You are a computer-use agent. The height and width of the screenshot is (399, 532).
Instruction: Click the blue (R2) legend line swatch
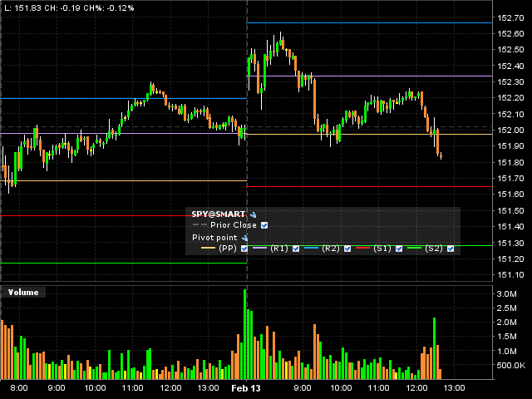310,249
